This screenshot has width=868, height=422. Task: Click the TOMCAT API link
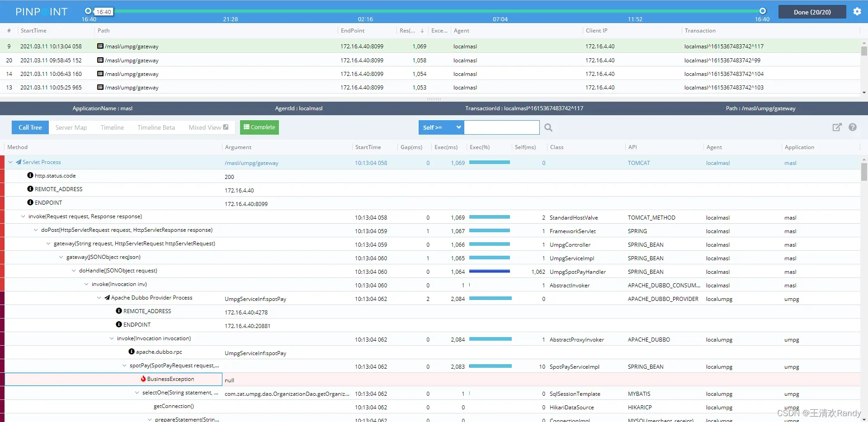click(639, 163)
